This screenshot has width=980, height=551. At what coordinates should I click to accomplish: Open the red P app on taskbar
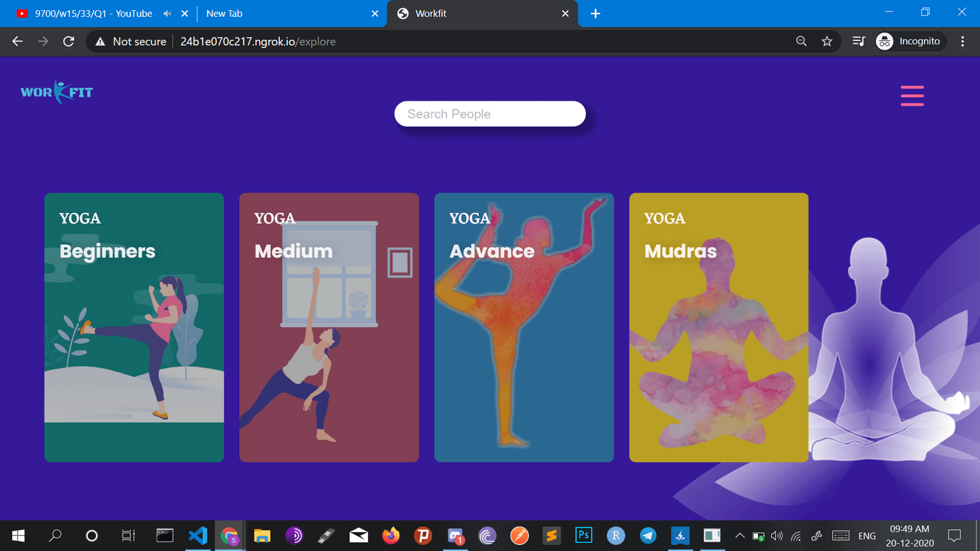click(423, 535)
